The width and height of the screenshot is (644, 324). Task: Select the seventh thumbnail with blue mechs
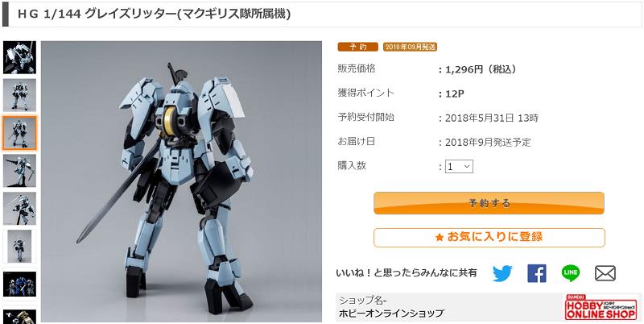[x=19, y=285]
